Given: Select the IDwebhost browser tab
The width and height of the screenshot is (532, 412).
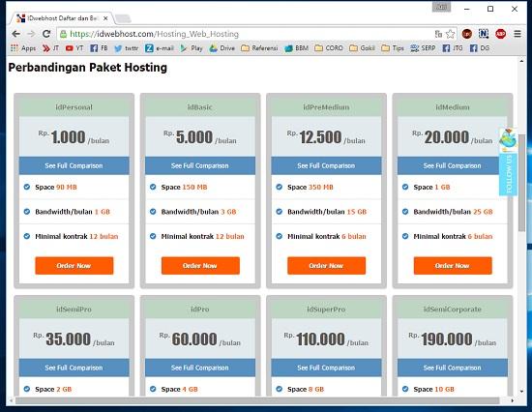Looking at the screenshot, I should click(x=61, y=18).
